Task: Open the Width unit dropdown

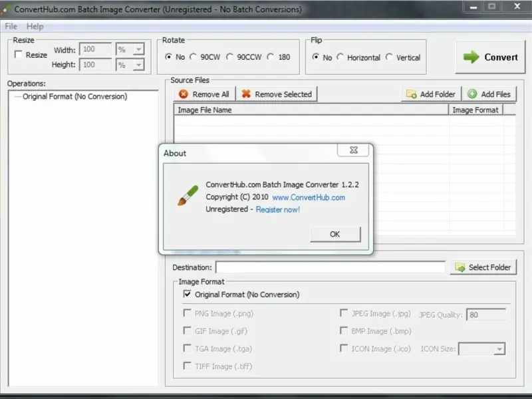Action: tap(138, 49)
